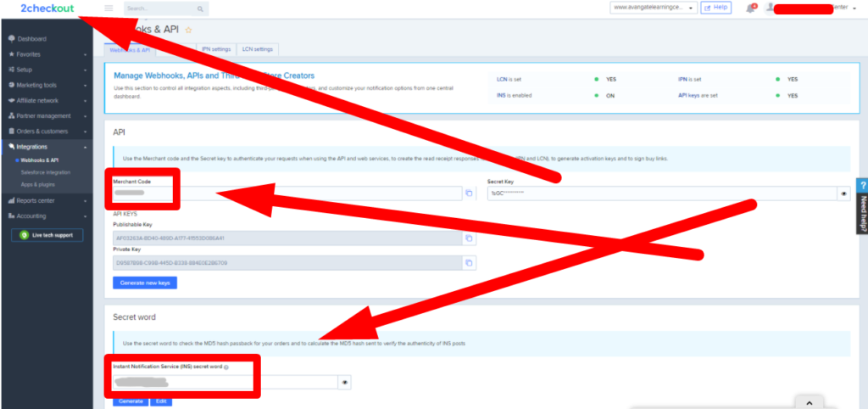Viewport: 868px width, 409px height.
Task: Click the search magnifier icon
Action: [200, 8]
